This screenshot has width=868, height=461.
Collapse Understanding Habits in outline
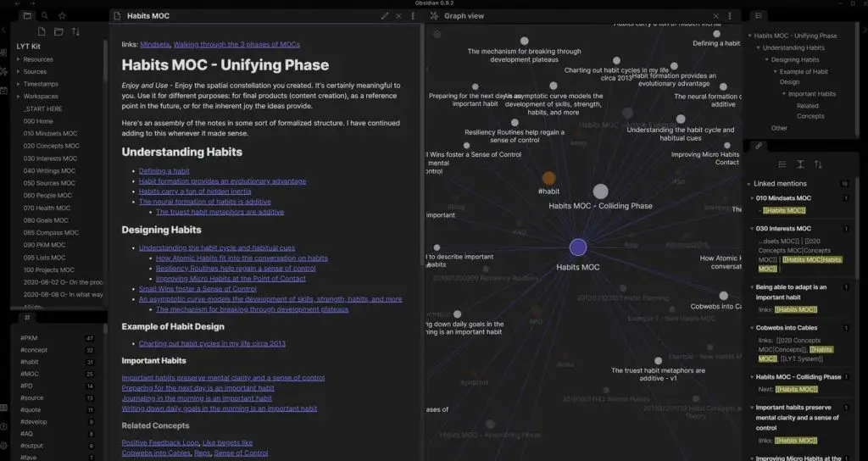point(759,47)
